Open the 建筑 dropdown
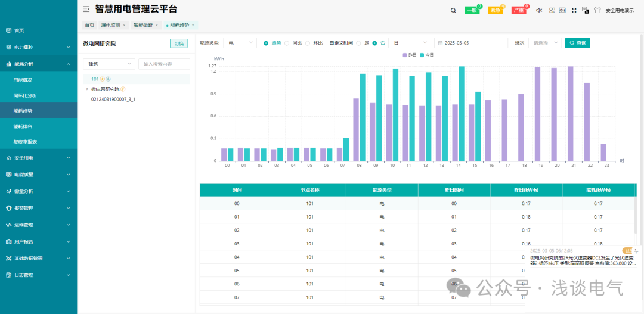 point(109,64)
